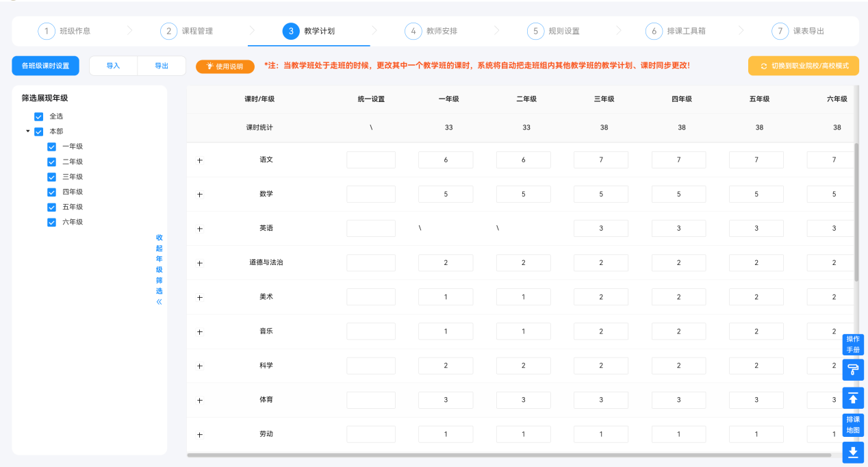
Task: Click step number 7 circle for 课表导出
Action: click(x=780, y=31)
